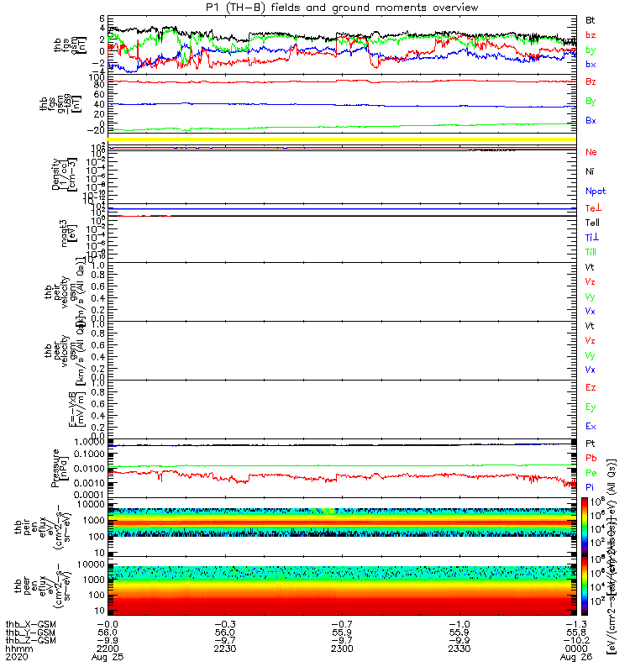
Task: Click the plot title 'P1 (TH-B) fields and ground moments overview'
Action: tap(342, 8)
